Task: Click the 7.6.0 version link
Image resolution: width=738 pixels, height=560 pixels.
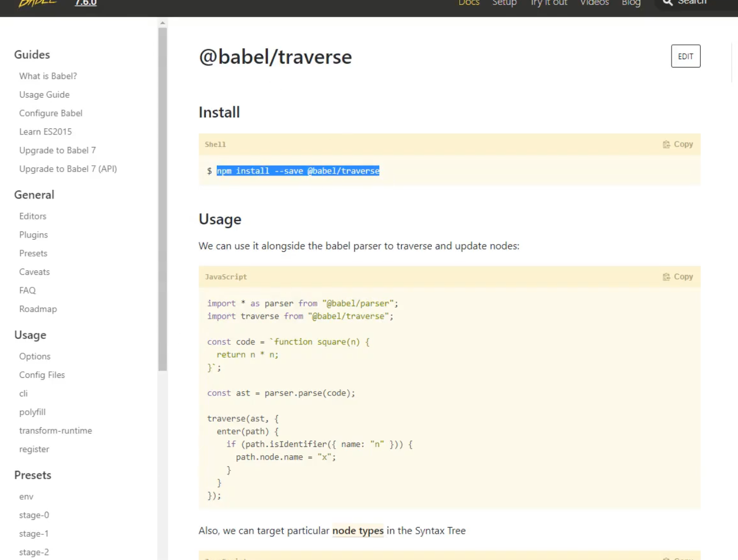Action: pyautogui.click(x=86, y=3)
